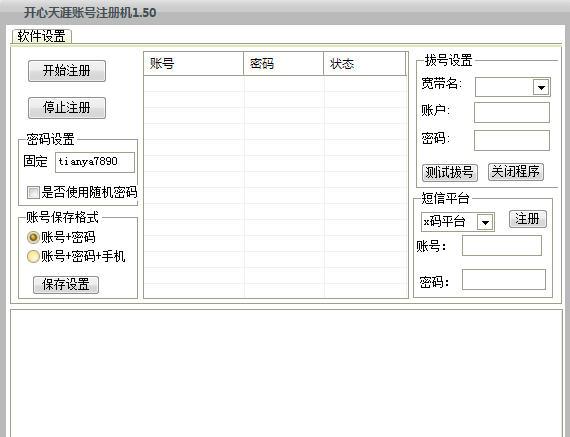The height and width of the screenshot is (437, 570).
Task: Click the 关闭程序 button
Action: pyautogui.click(x=516, y=172)
